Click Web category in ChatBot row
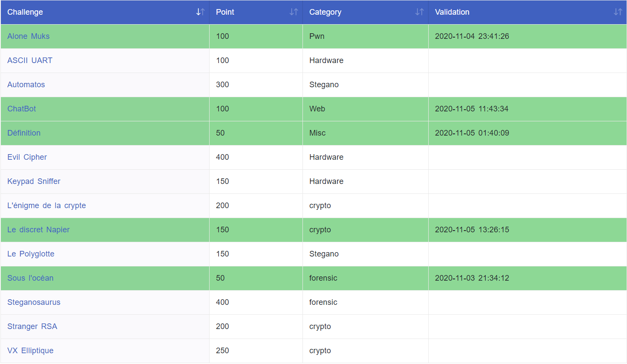 pos(317,109)
